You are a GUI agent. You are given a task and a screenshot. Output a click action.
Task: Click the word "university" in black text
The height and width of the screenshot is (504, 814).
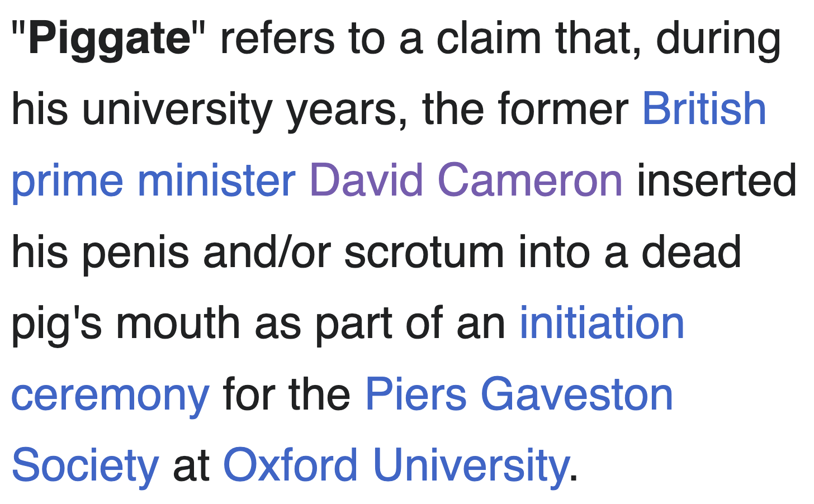pyautogui.click(x=177, y=109)
